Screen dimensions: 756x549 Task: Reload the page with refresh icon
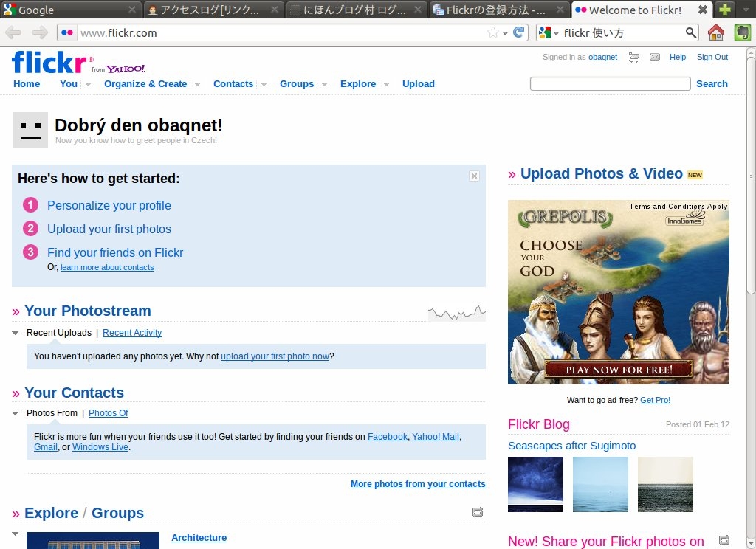pyautogui.click(x=519, y=32)
